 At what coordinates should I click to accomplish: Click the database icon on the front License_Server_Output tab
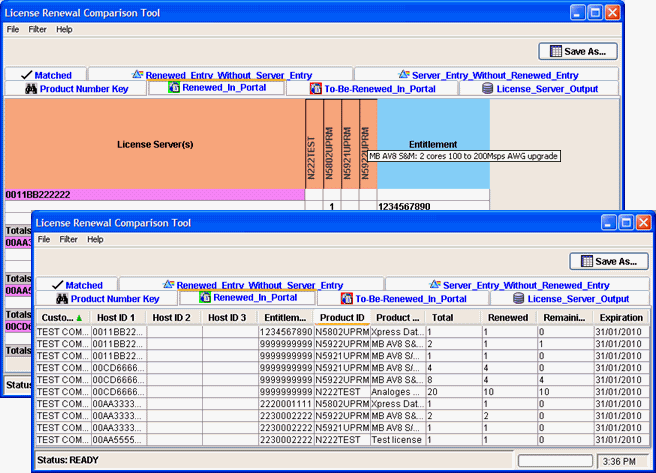pos(518,299)
